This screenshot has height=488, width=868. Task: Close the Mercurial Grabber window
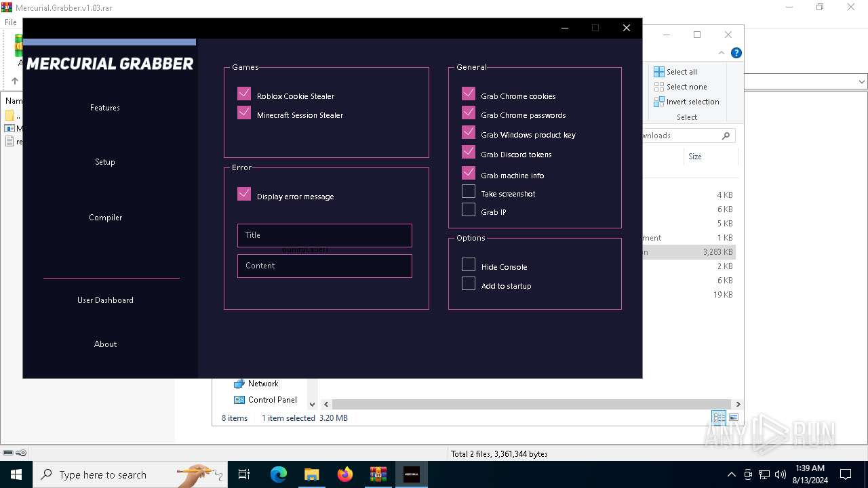point(627,28)
